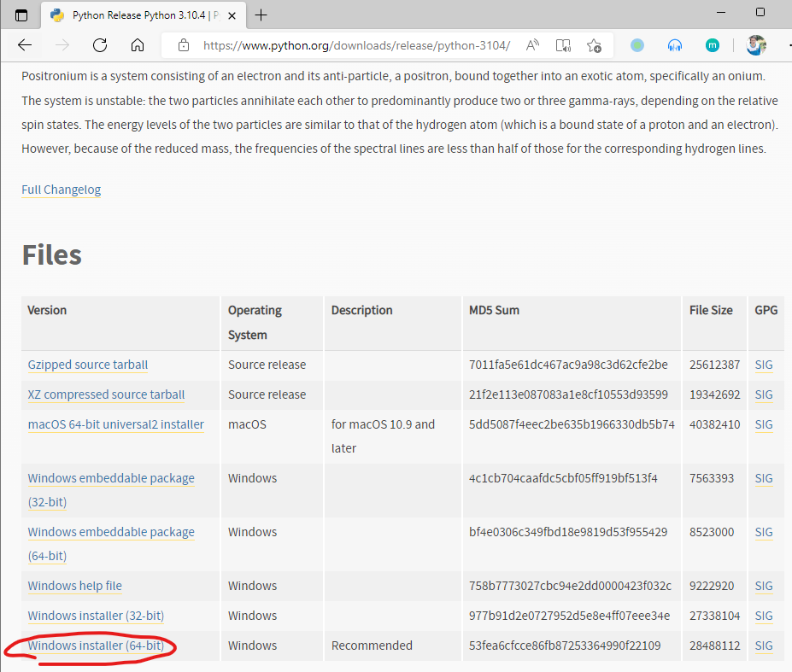View site information lock icon
792x672 pixels.
pyautogui.click(x=184, y=45)
